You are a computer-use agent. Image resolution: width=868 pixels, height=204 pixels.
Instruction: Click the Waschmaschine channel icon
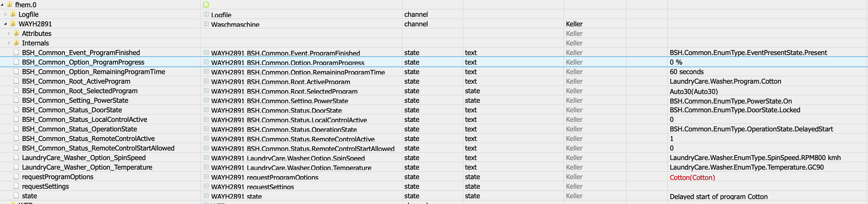[206, 24]
